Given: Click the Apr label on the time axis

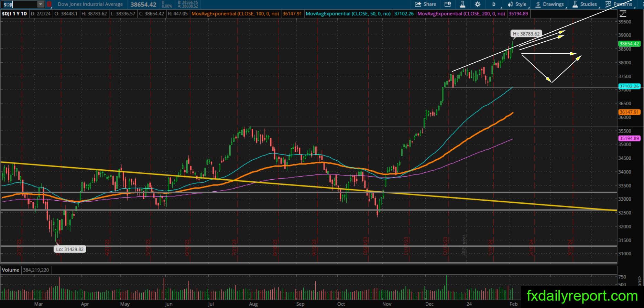Looking at the screenshot, I should pyautogui.click(x=85, y=304).
